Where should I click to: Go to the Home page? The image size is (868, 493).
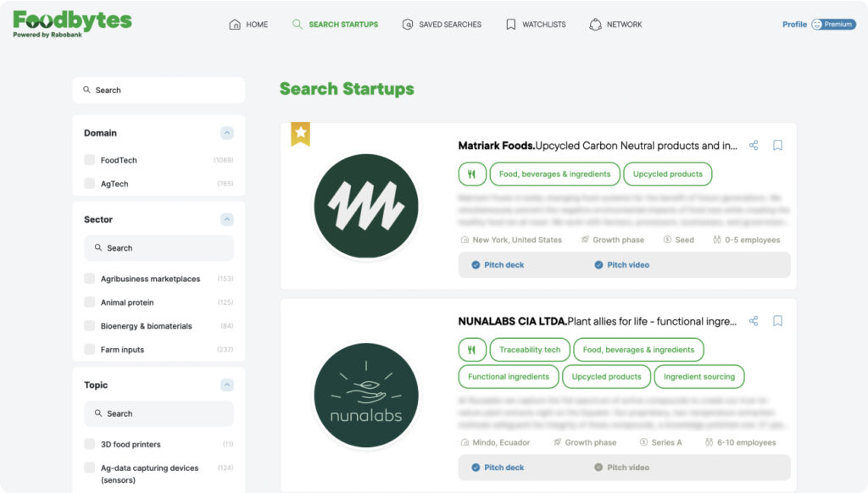click(248, 25)
